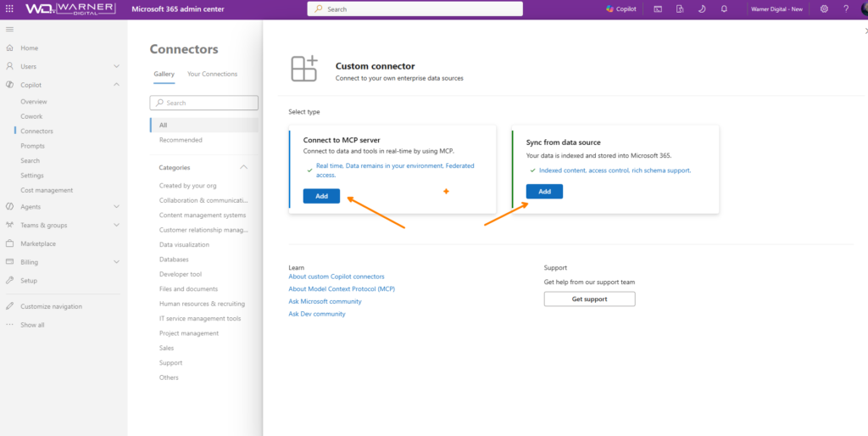The width and height of the screenshot is (868, 436).
Task: Open Ask Microsoft community link
Action: [325, 301]
